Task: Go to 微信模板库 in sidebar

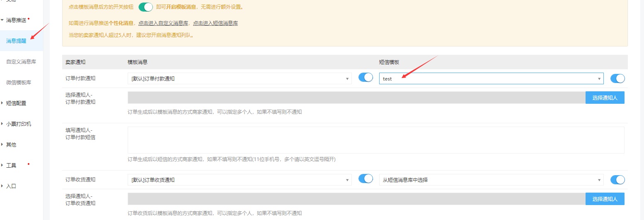Action: (19, 83)
